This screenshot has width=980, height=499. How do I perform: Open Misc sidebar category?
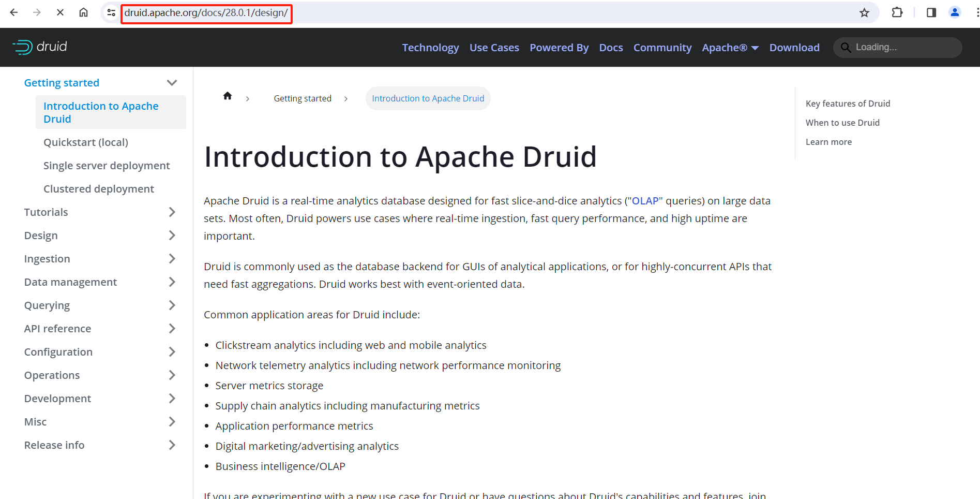click(x=35, y=422)
